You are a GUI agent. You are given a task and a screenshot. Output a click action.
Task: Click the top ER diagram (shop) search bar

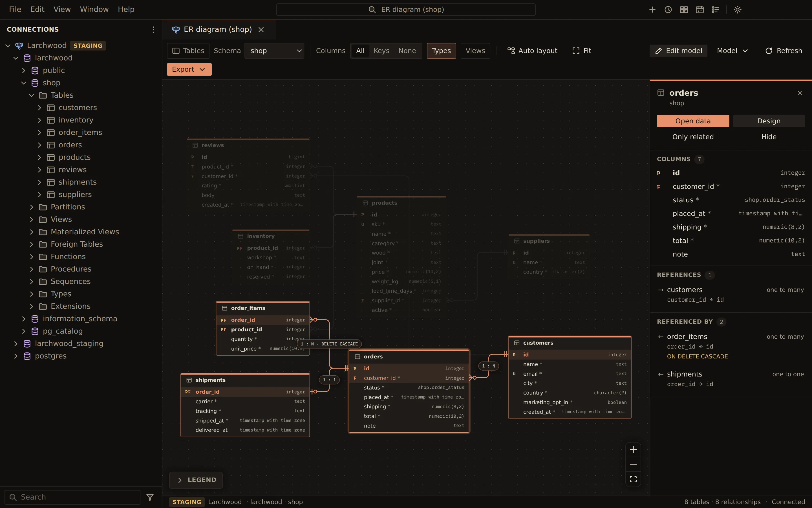[406, 9]
